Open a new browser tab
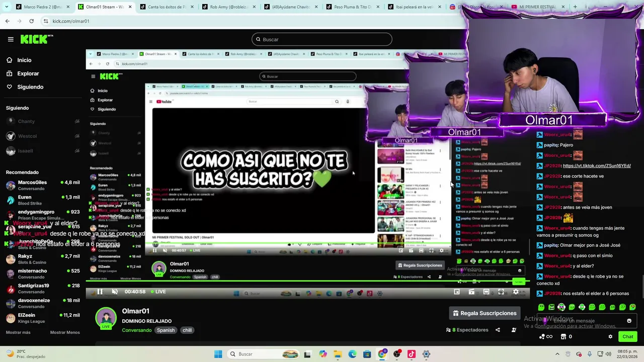644x362 pixels. coord(575,7)
